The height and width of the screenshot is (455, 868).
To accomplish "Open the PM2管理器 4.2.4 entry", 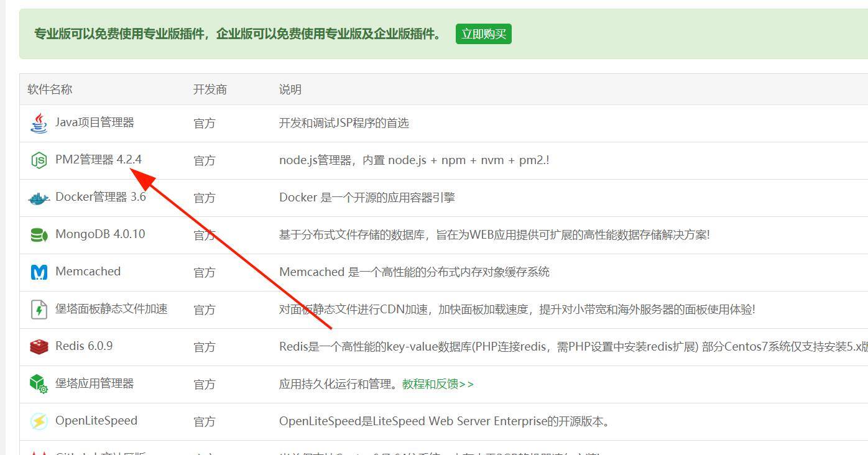I will pyautogui.click(x=98, y=160).
